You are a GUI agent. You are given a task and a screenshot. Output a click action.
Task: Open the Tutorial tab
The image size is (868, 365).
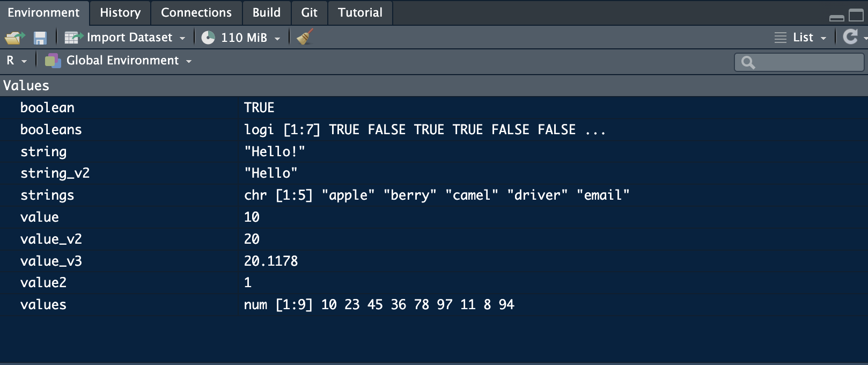point(360,13)
